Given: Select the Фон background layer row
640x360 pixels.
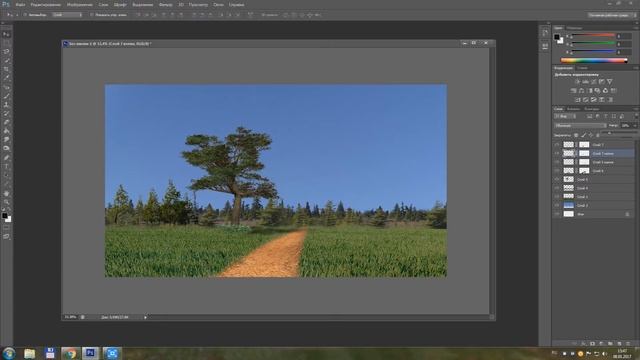Looking at the screenshot, I should click(x=598, y=214).
